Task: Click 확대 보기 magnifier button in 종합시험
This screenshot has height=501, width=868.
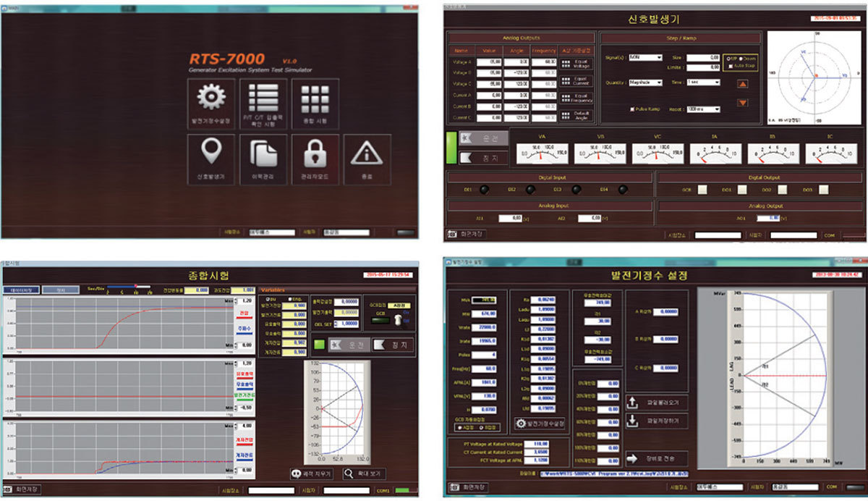Action: (x=365, y=473)
